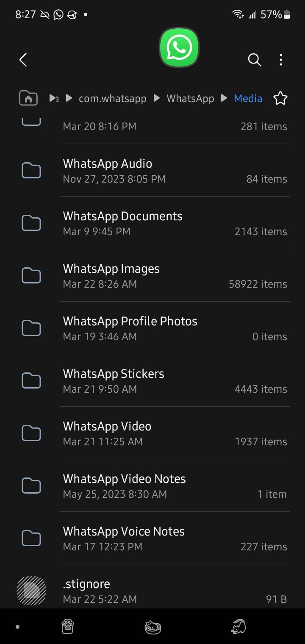Open search with the magnifier icon
The height and width of the screenshot is (644, 305).
click(x=254, y=60)
